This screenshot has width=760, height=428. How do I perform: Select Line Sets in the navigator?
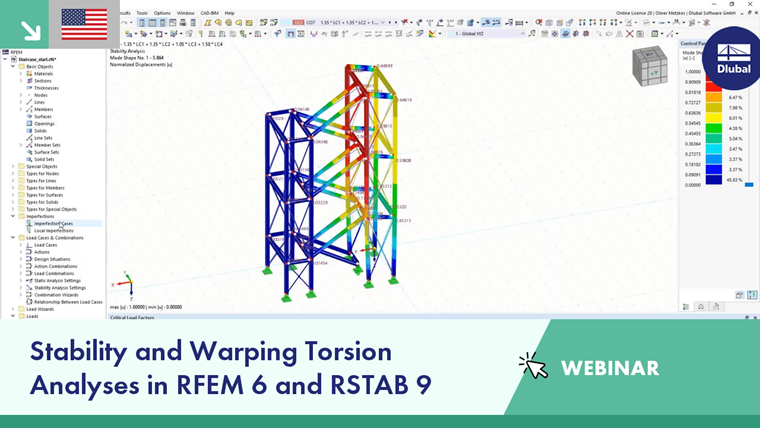click(43, 138)
